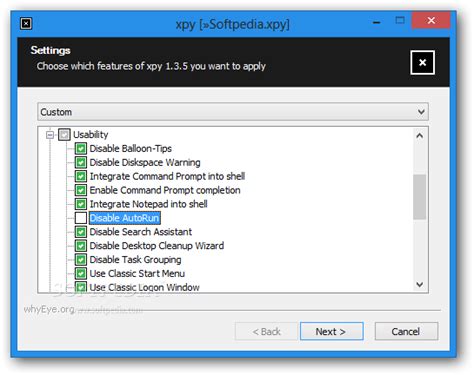Click the feature list scrollbar thumb
The height and width of the screenshot is (375, 474).
click(x=420, y=197)
